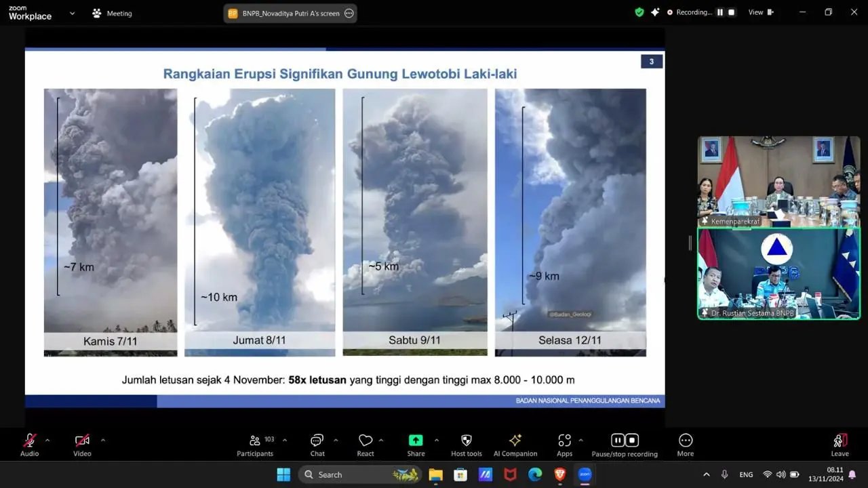Open the Apps menu icon
Viewport: 868px width, 488px height.
click(564, 441)
